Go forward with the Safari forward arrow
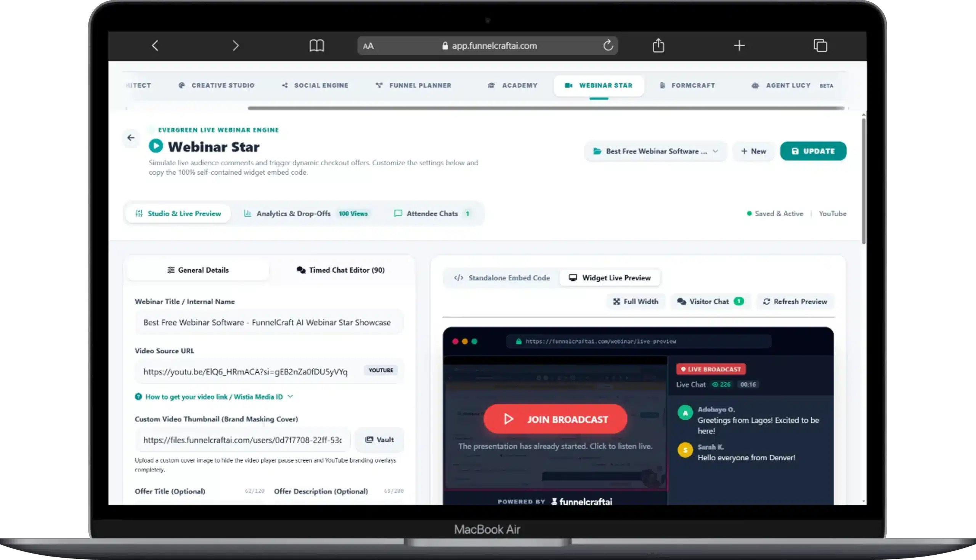Viewport: 976px width, 560px height. 236,46
